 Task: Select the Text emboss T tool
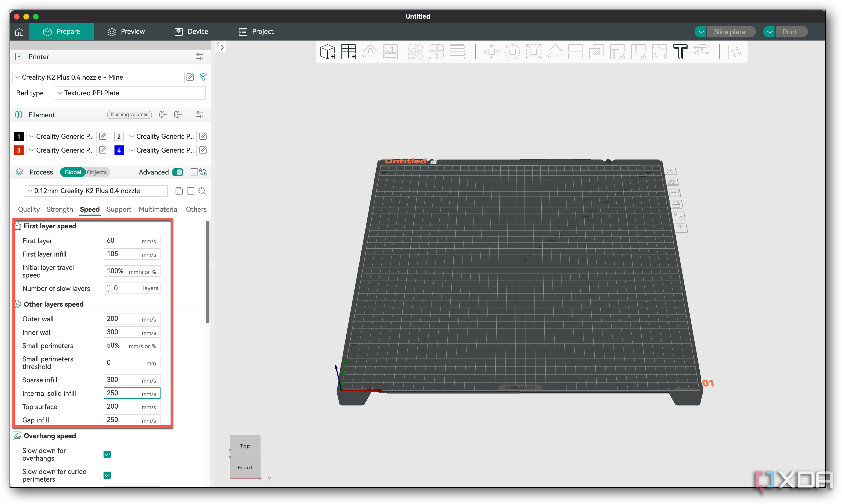[x=680, y=52]
